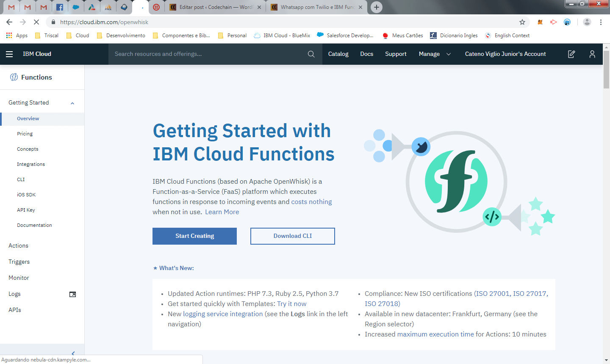Open the IBM Cloud hamburger navigation menu
610x364 pixels.
point(9,54)
